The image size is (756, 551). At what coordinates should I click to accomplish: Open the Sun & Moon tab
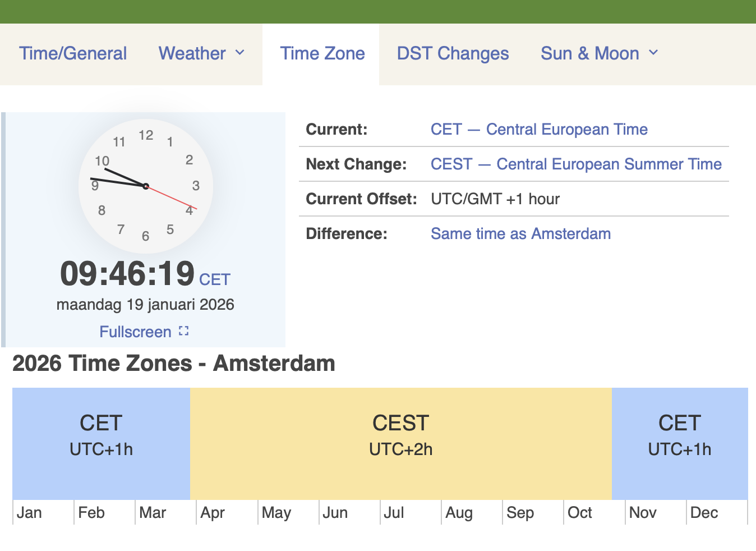[x=589, y=53]
